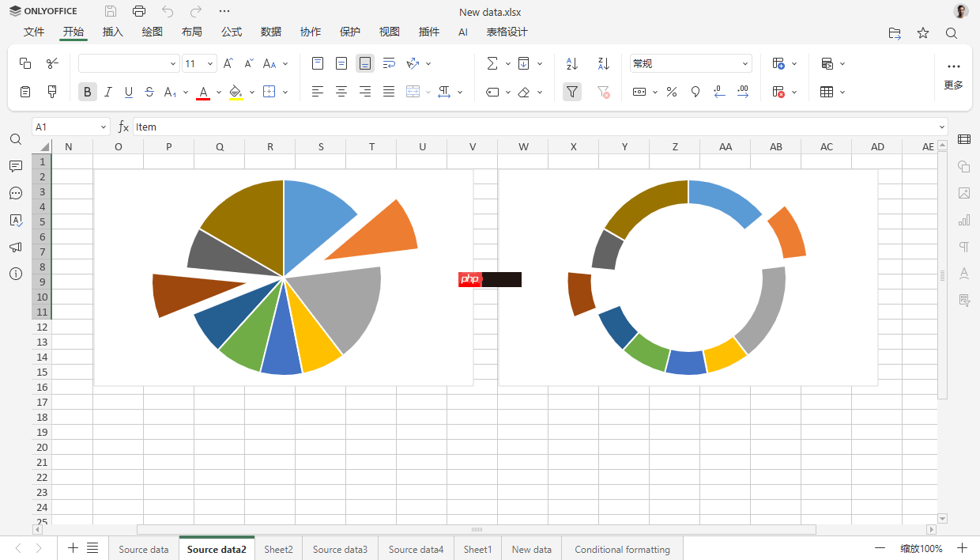Click the insert cells icon with blue plus
The image size is (980, 560).
(x=778, y=63)
